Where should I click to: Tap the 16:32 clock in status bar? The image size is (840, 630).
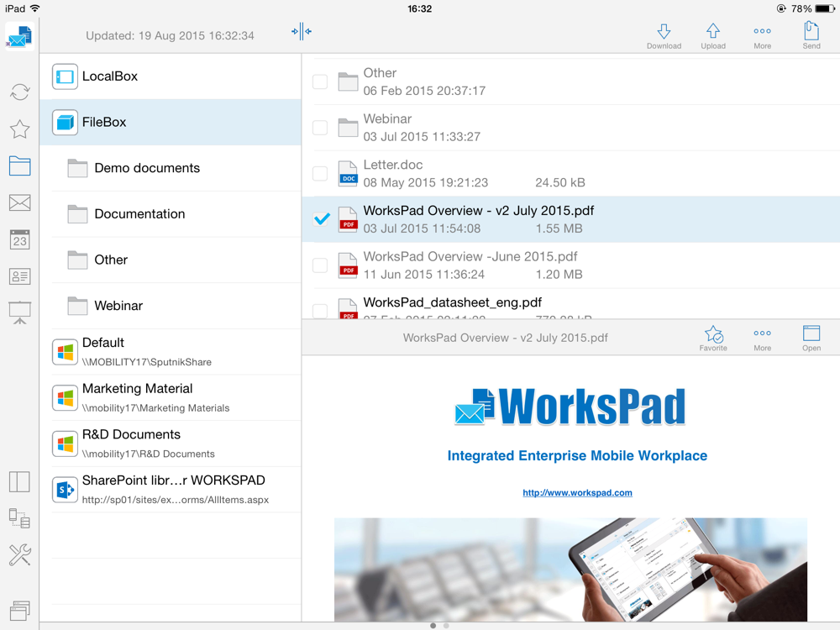tap(419, 8)
